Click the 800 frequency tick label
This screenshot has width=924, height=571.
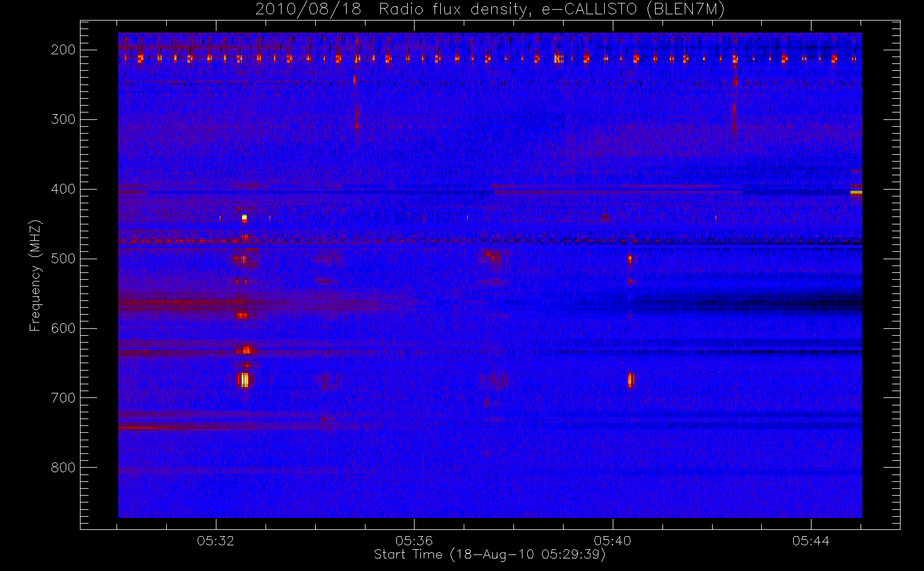[x=63, y=468]
